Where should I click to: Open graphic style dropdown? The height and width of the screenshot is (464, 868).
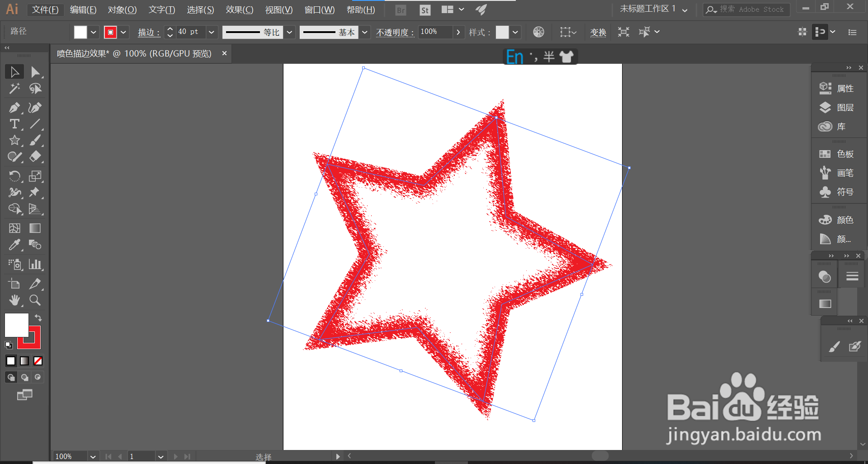[515, 32]
